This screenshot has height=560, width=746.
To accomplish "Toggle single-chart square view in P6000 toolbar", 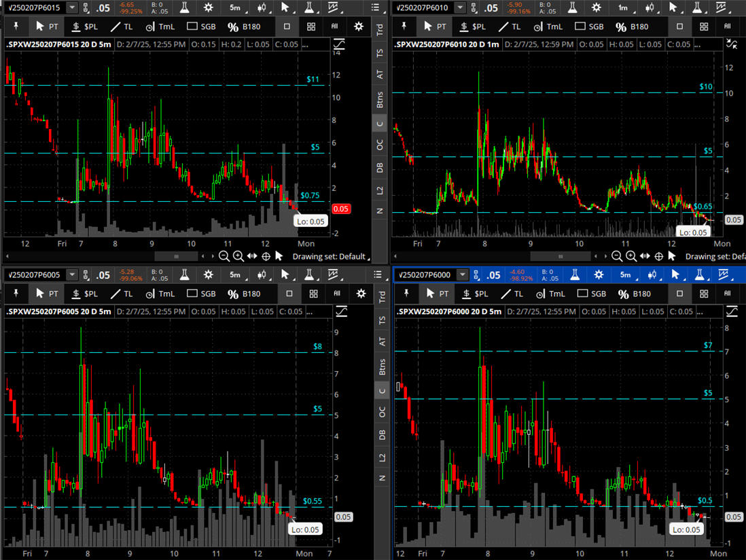I will [x=680, y=294].
